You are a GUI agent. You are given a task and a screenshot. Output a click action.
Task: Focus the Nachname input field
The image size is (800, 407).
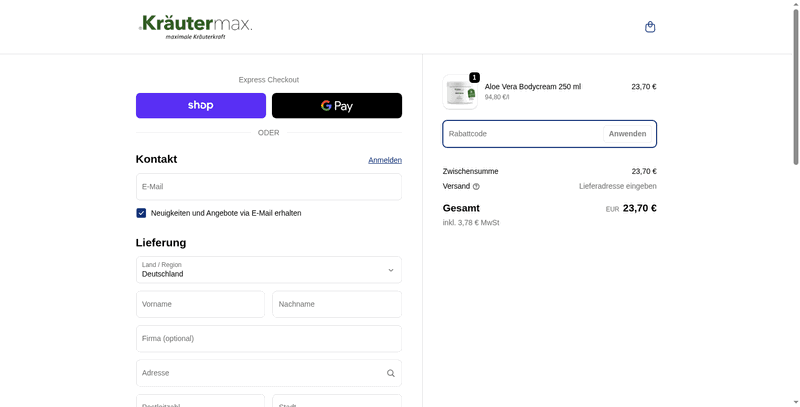click(x=337, y=304)
